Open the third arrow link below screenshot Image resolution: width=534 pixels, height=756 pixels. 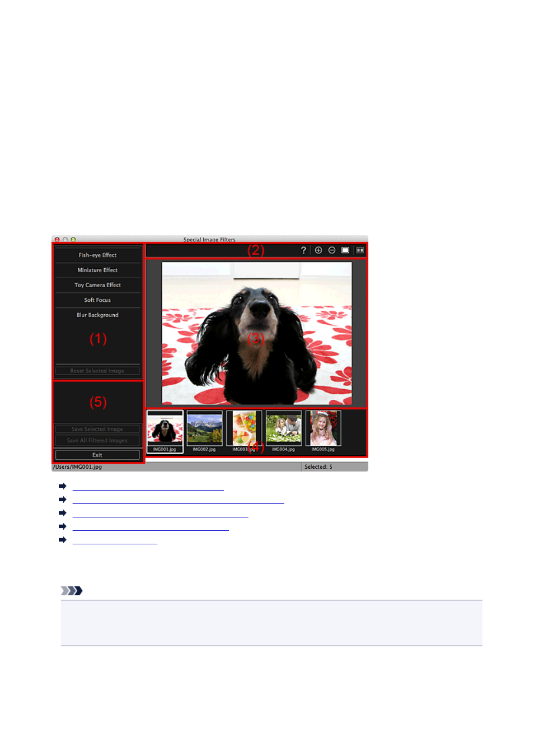pos(160,514)
